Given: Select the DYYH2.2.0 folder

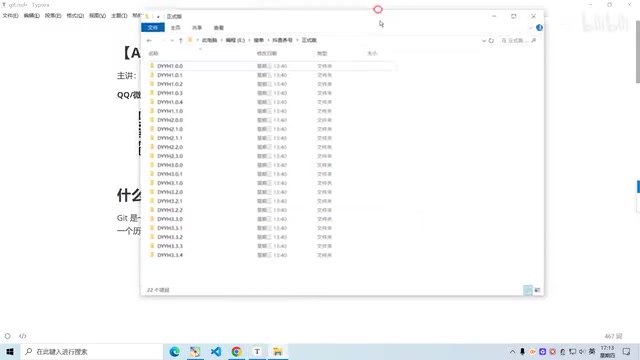Looking at the screenshot, I should point(170,147).
